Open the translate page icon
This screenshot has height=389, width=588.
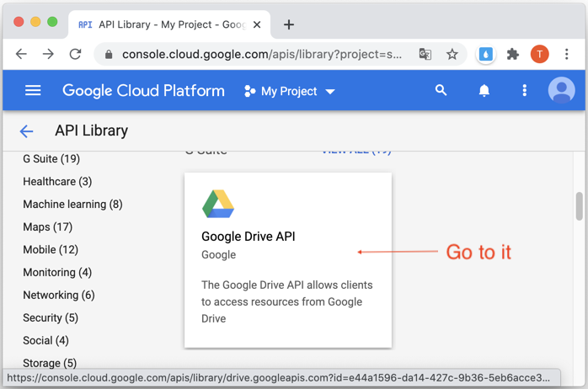pyautogui.click(x=425, y=55)
